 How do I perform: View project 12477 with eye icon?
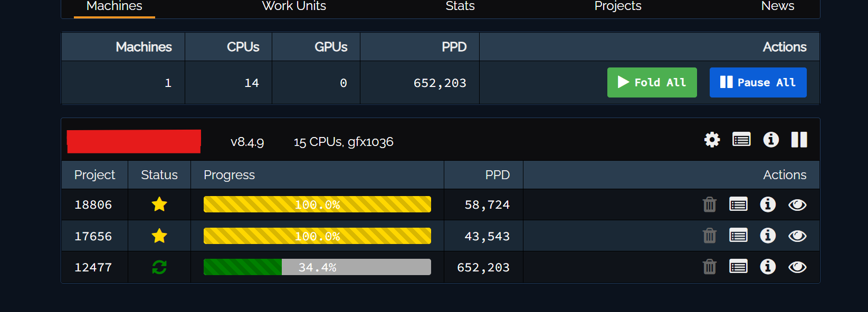pos(797,267)
